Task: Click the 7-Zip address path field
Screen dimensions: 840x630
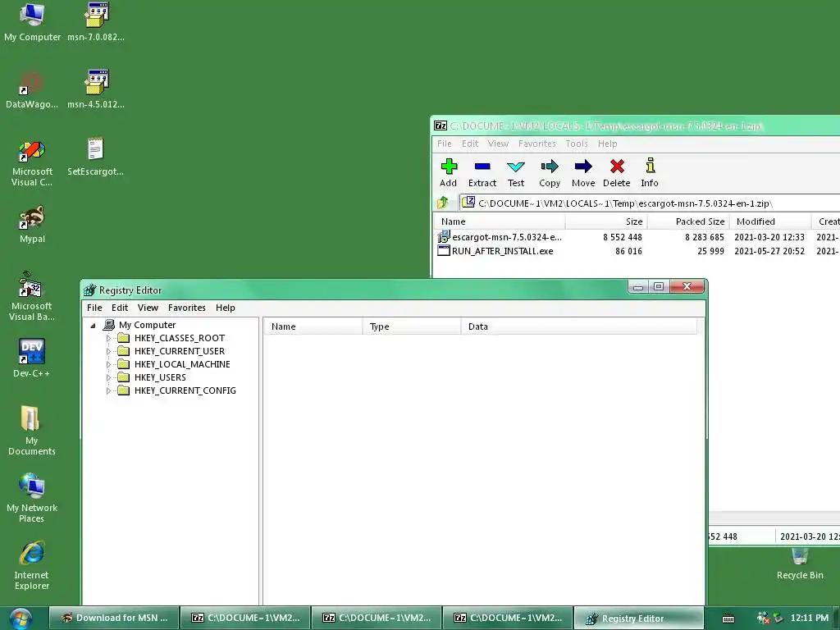Action: point(650,203)
